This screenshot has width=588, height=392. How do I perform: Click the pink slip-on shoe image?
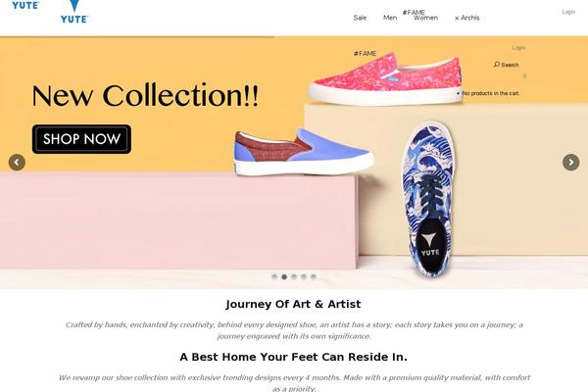coord(385,78)
